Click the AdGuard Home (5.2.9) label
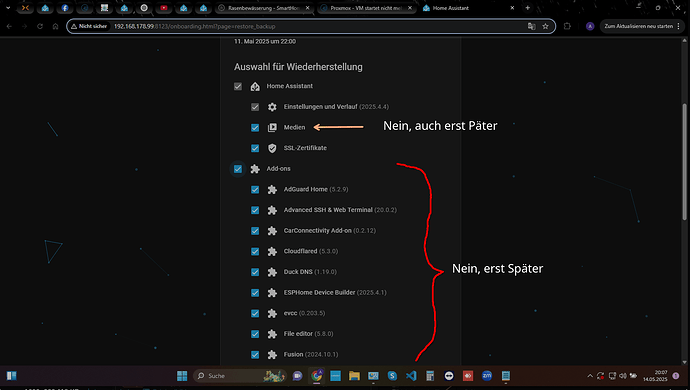690x390 pixels. 316,189
